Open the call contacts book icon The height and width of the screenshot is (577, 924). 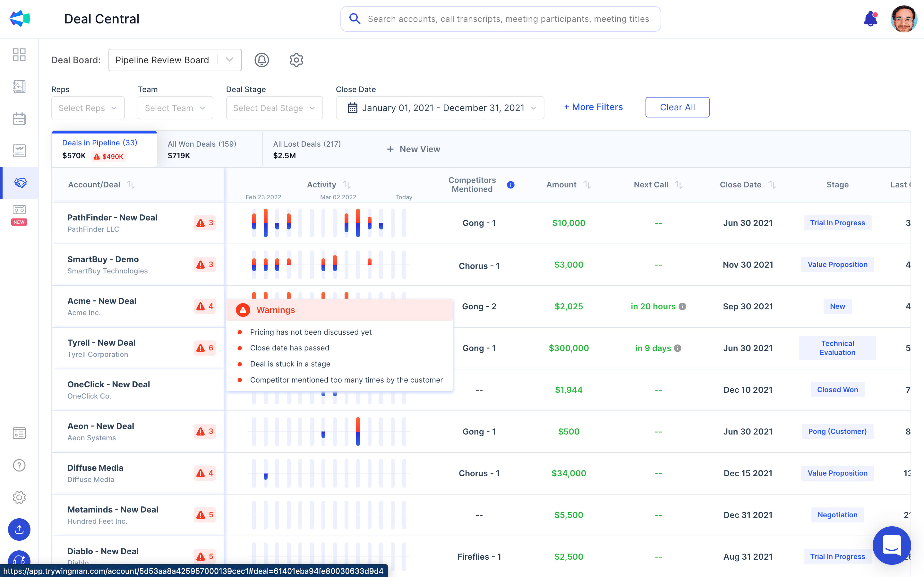(x=19, y=87)
